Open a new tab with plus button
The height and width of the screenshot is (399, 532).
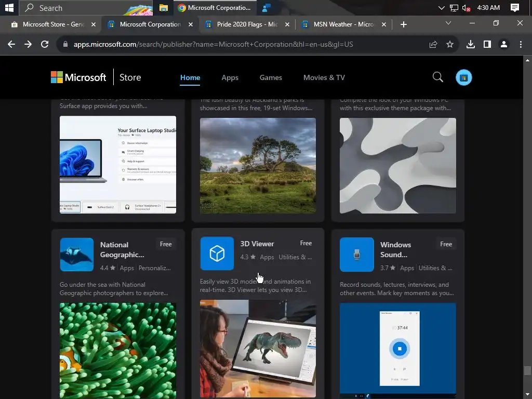click(403, 24)
